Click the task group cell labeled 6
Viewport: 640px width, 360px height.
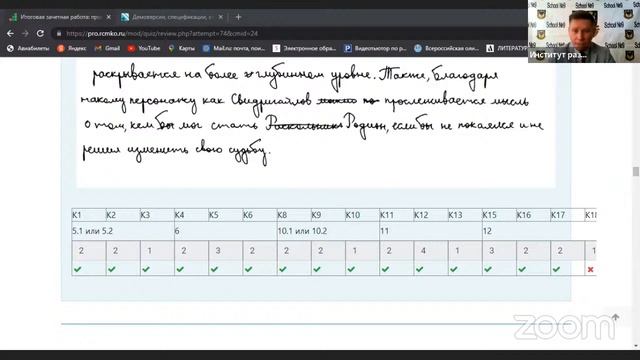(226, 231)
